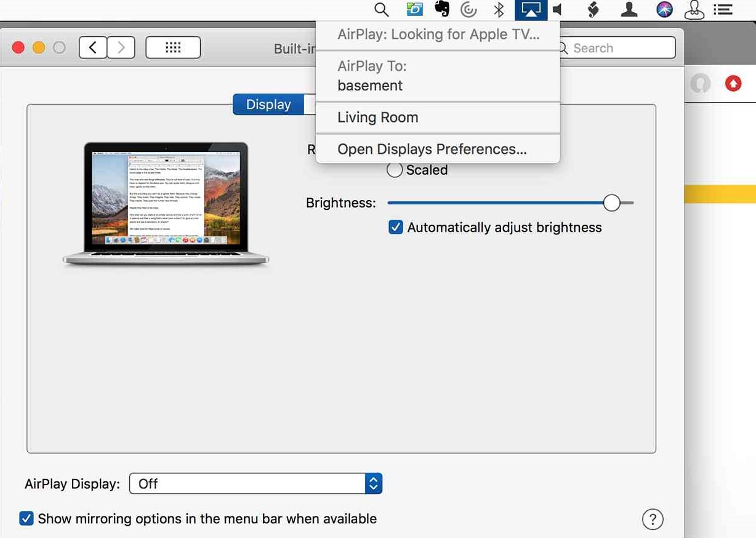Viewport: 756px width, 538px height.
Task: Open the user account menu bar icon
Action: [629, 10]
